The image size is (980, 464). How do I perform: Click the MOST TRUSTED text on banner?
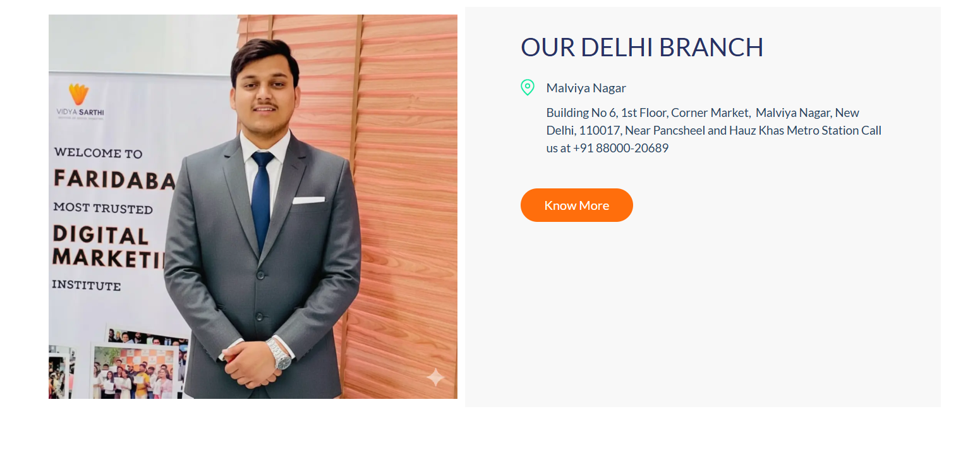pos(103,208)
